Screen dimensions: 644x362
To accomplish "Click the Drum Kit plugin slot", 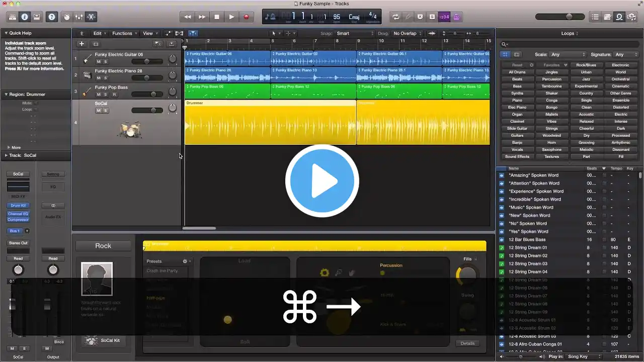I will 18,206.
